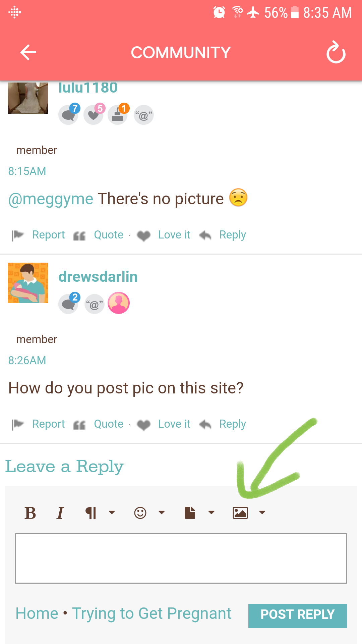362x644 pixels.
Task: Toggle italic formatting in reply editor
Action: 60,513
